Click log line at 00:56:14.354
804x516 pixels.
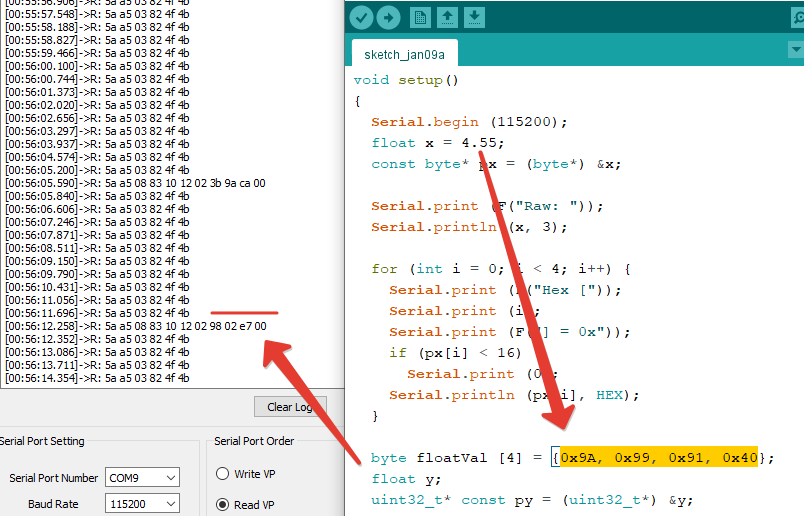coord(97,378)
